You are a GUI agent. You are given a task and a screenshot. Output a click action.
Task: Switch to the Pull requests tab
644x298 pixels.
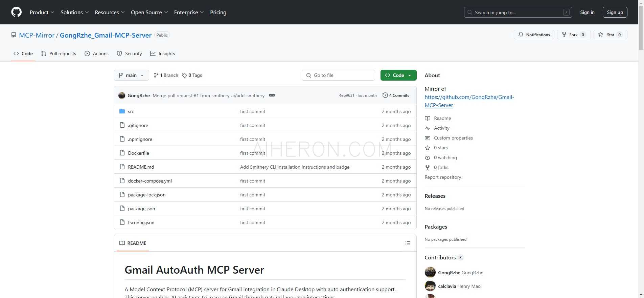tap(59, 54)
